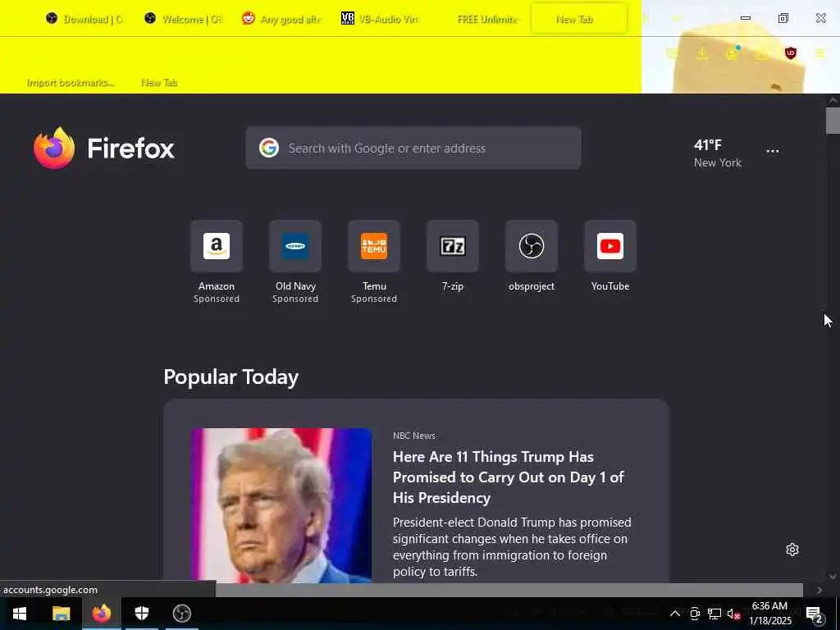Open the weather widget three-dot menu
Image resolution: width=840 pixels, height=630 pixels.
773,151
